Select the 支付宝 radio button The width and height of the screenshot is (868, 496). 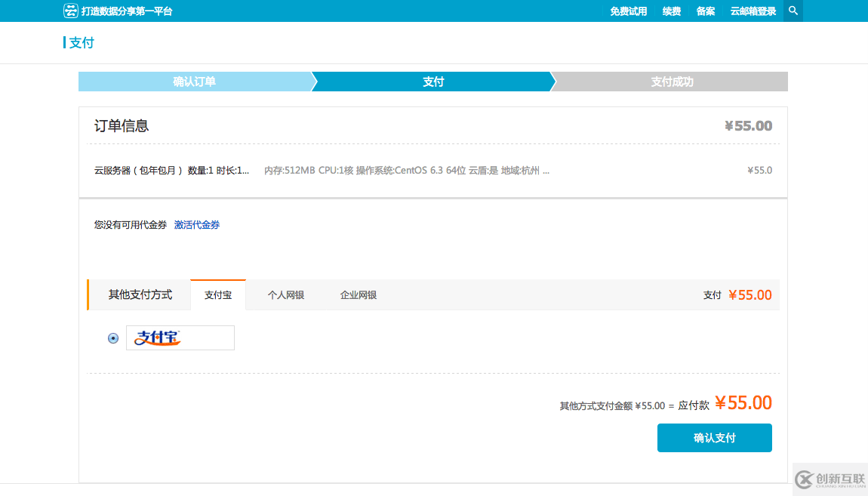tap(113, 338)
